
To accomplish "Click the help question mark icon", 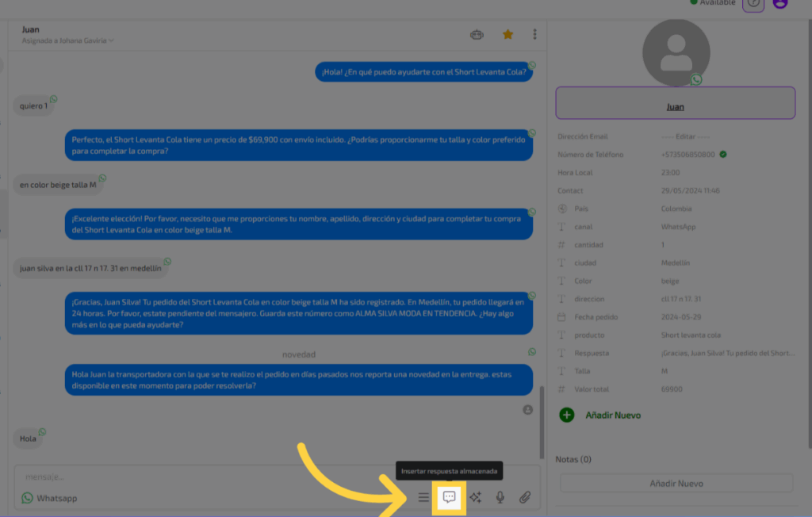I will (753, 4).
